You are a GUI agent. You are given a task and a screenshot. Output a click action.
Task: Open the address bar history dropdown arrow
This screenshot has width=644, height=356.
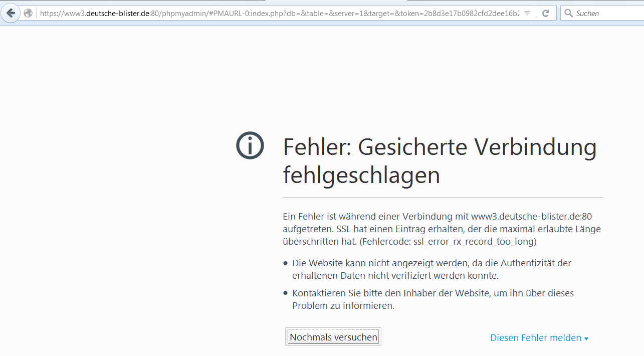click(527, 14)
